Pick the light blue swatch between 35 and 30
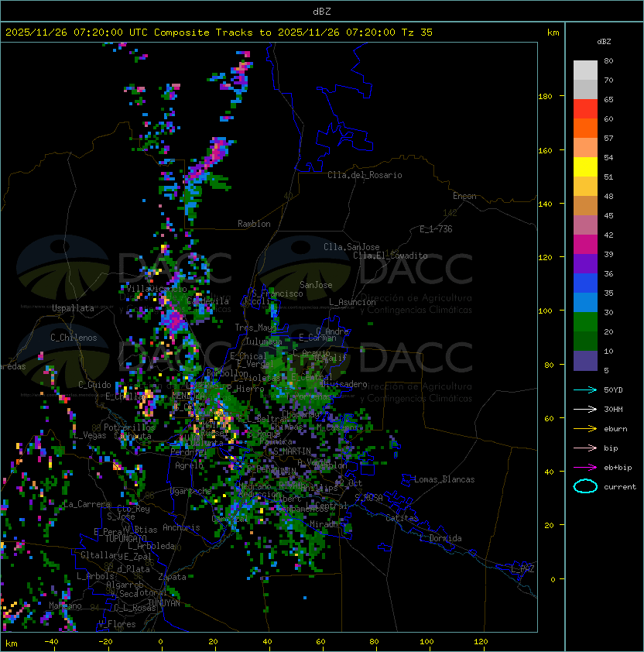The width and height of the screenshot is (644, 652). [585, 302]
